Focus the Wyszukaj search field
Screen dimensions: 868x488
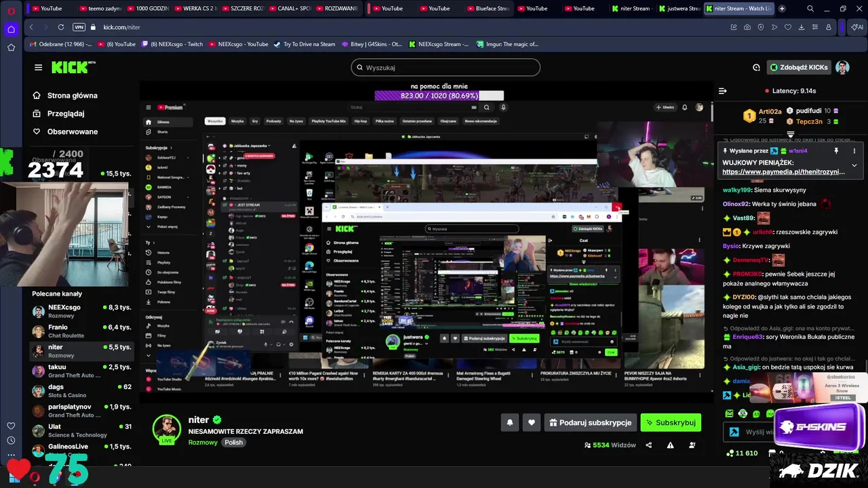[446, 67]
